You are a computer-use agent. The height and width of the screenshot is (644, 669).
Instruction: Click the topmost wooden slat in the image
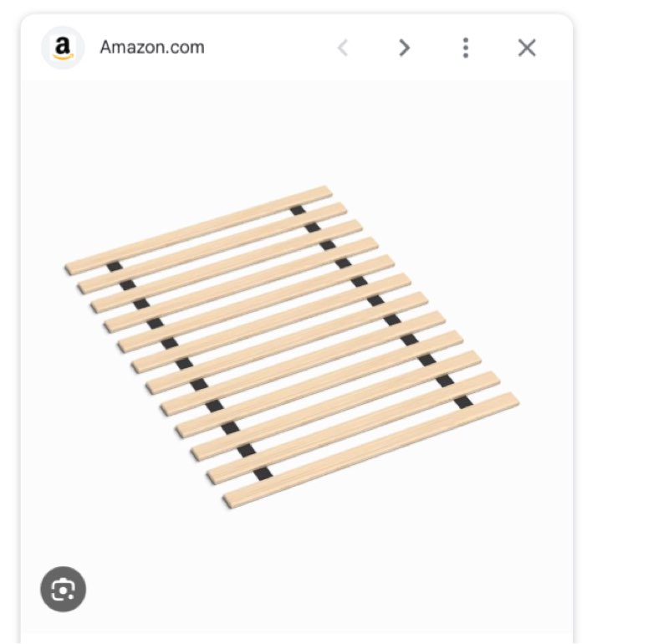point(198,230)
